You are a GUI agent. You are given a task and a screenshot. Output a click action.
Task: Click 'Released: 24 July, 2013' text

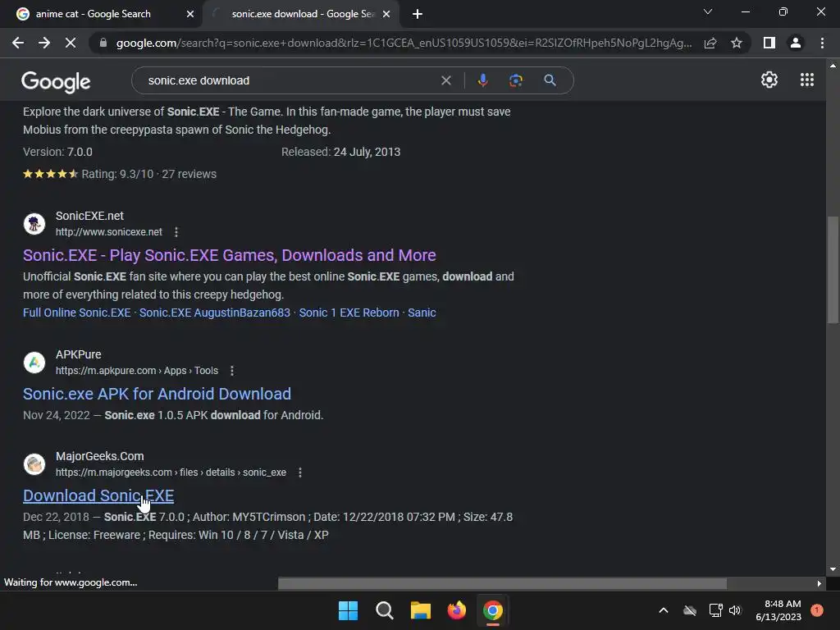click(340, 152)
